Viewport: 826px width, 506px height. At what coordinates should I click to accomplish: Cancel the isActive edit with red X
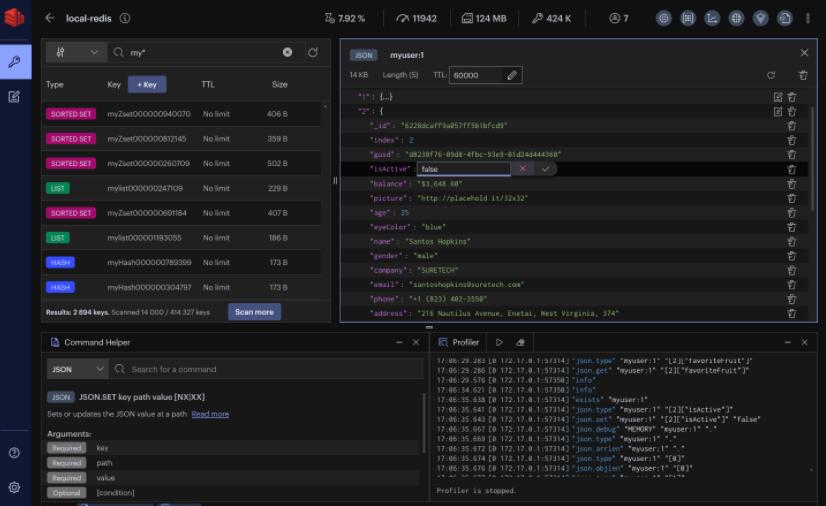point(522,169)
